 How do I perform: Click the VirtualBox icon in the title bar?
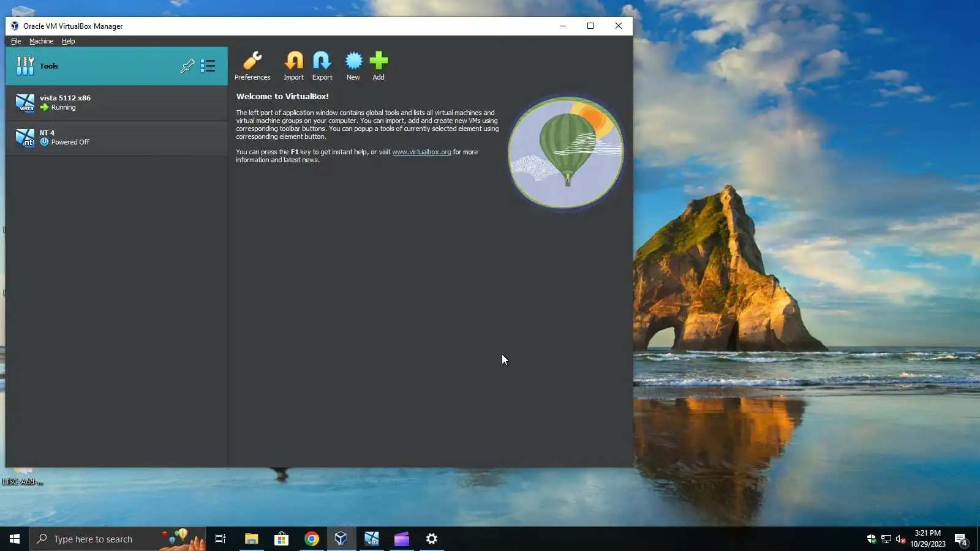tap(15, 26)
